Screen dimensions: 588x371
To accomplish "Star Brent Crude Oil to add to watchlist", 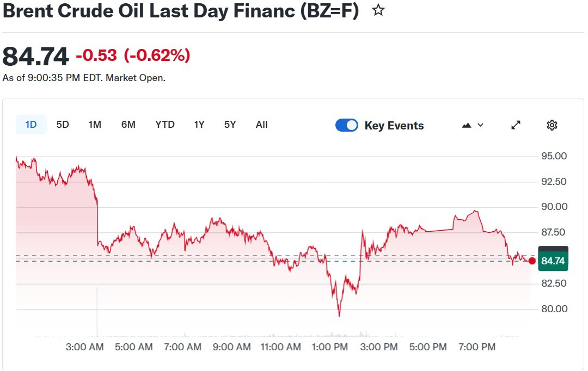I will tap(378, 10).
